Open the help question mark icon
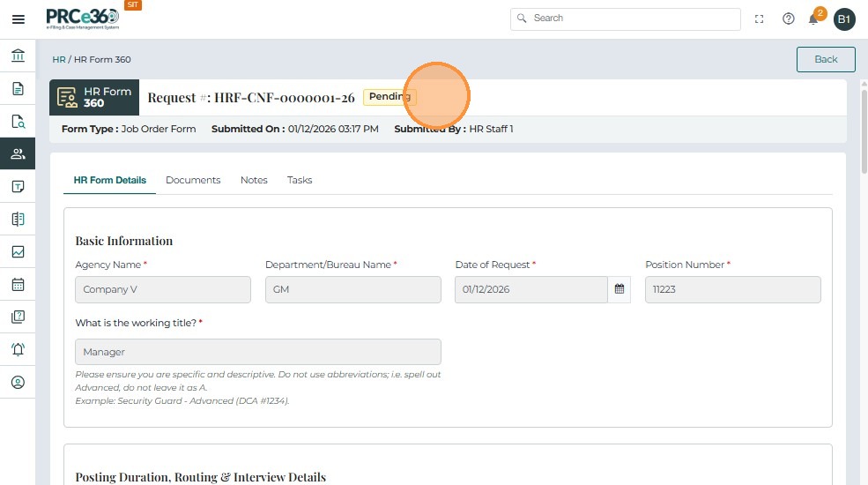 789,19
